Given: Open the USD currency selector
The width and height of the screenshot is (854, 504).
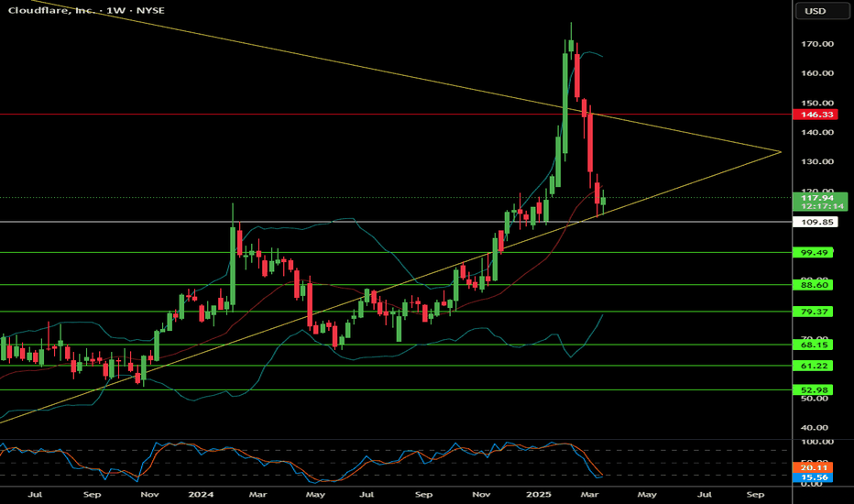Looking at the screenshot, I should pos(822,11).
